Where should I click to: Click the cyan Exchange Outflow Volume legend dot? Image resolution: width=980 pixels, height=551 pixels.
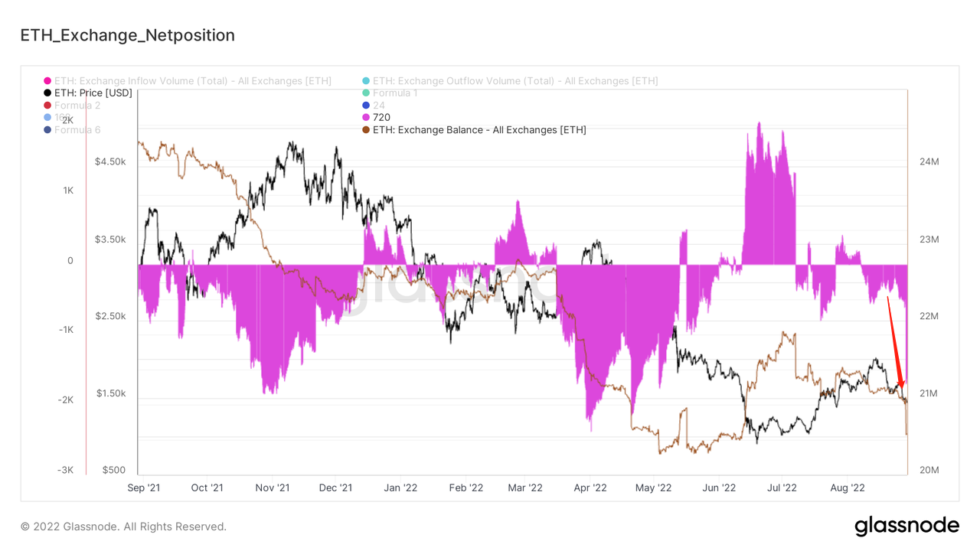[366, 81]
